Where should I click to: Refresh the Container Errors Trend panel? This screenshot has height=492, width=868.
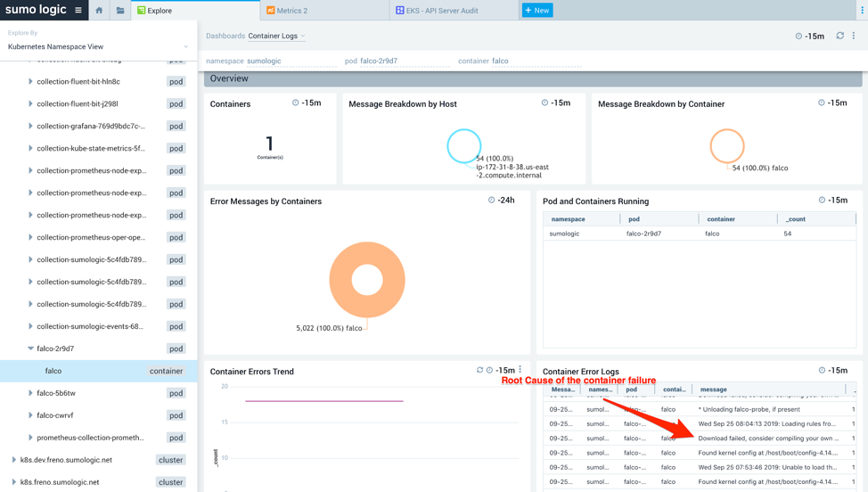click(x=480, y=370)
